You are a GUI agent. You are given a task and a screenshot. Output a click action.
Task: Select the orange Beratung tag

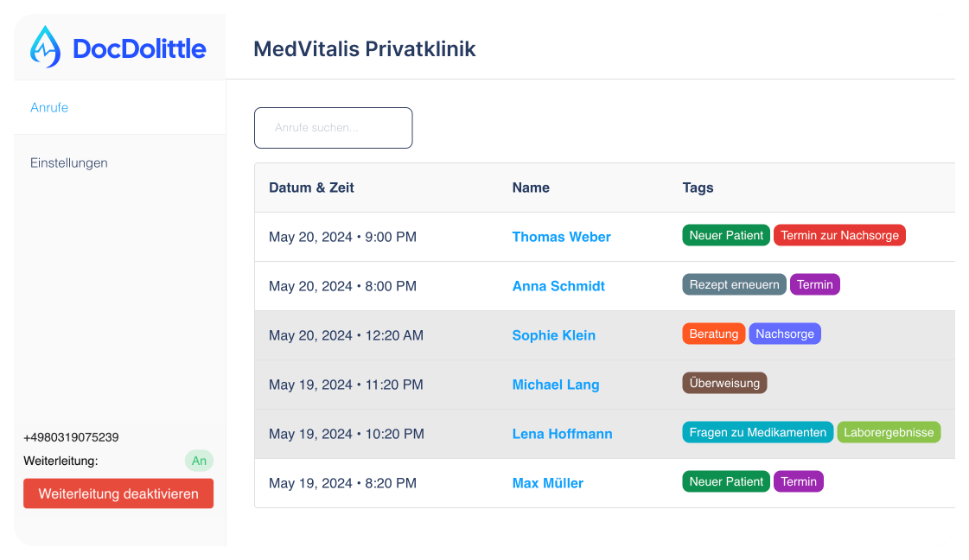click(x=713, y=334)
